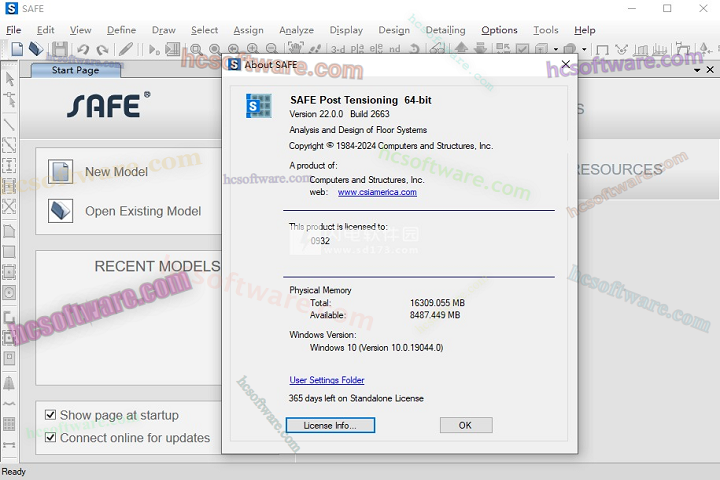Viewport: 720px width, 480px height.
Task: Open the Detailing menu
Action: tap(445, 30)
